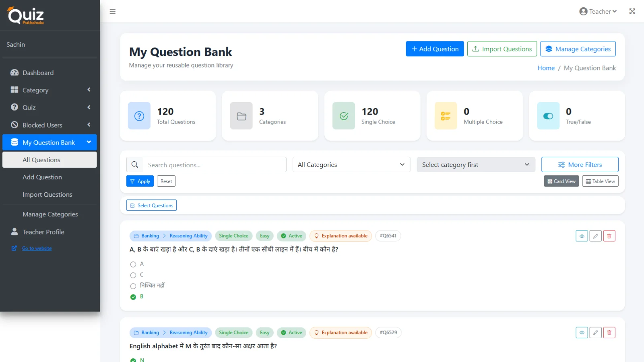Screen dimensions: 644x362
Task: Click the fullscreen expand icon
Action: [632, 11]
